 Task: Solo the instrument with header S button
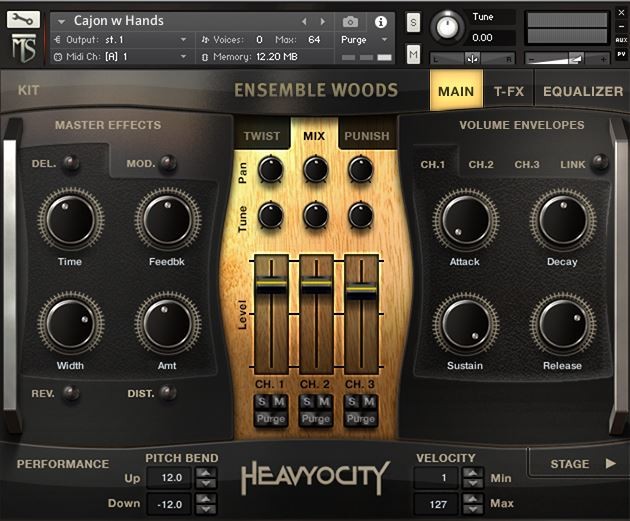(413, 23)
